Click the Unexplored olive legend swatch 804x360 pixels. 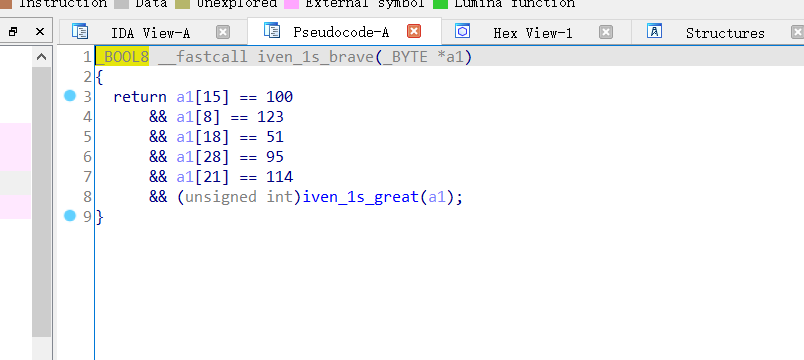[182, 4]
